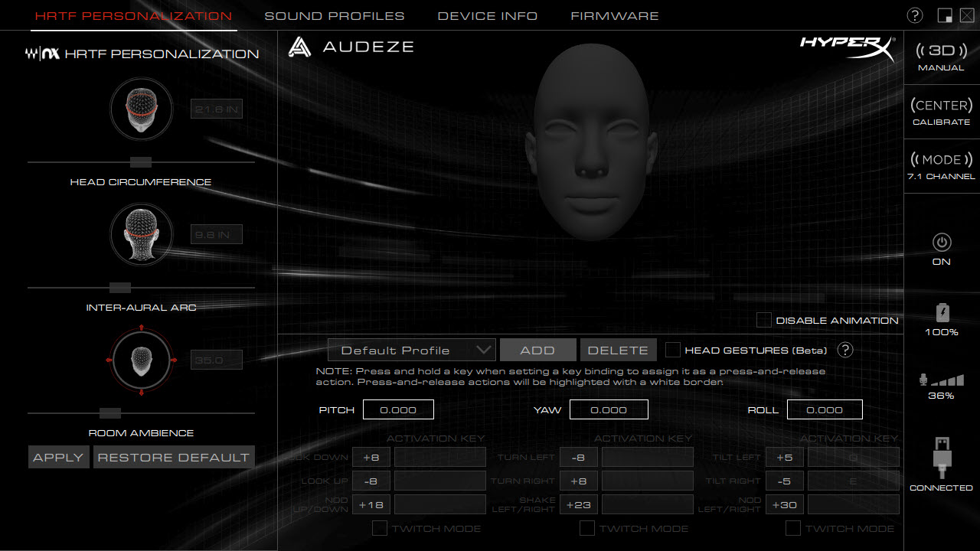Click the YAW value field
This screenshot has width=980, height=551.
click(x=609, y=409)
